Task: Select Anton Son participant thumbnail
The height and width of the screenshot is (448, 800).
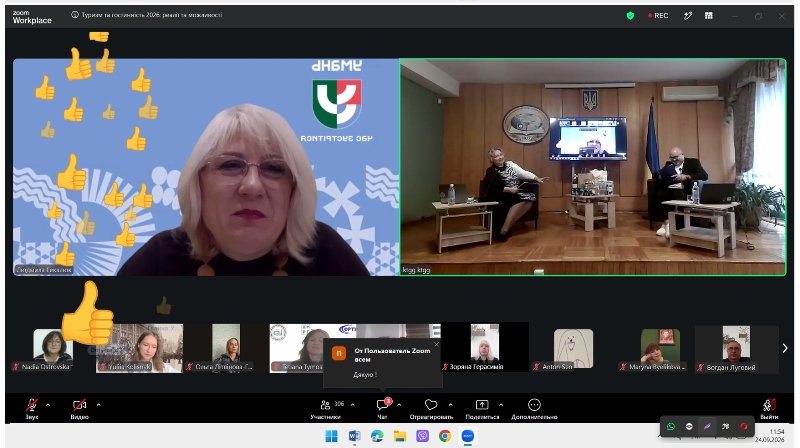Action: 573,347
